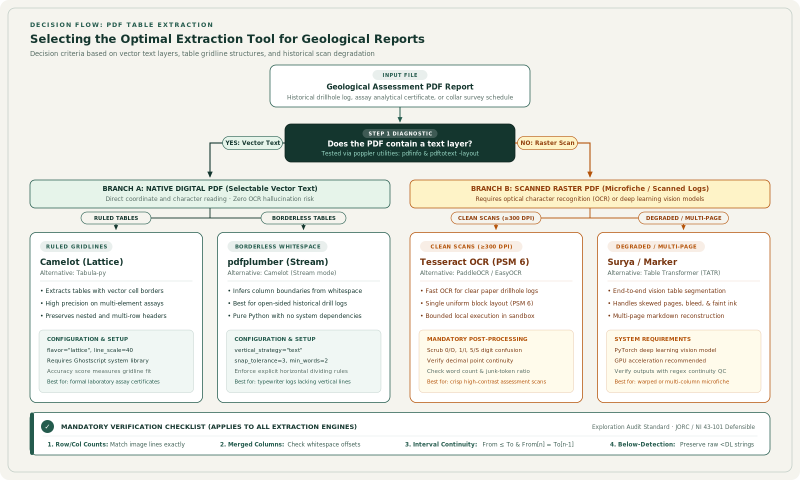
Task: Select 'Verify decimal point continuity'
Action: click(470, 361)
